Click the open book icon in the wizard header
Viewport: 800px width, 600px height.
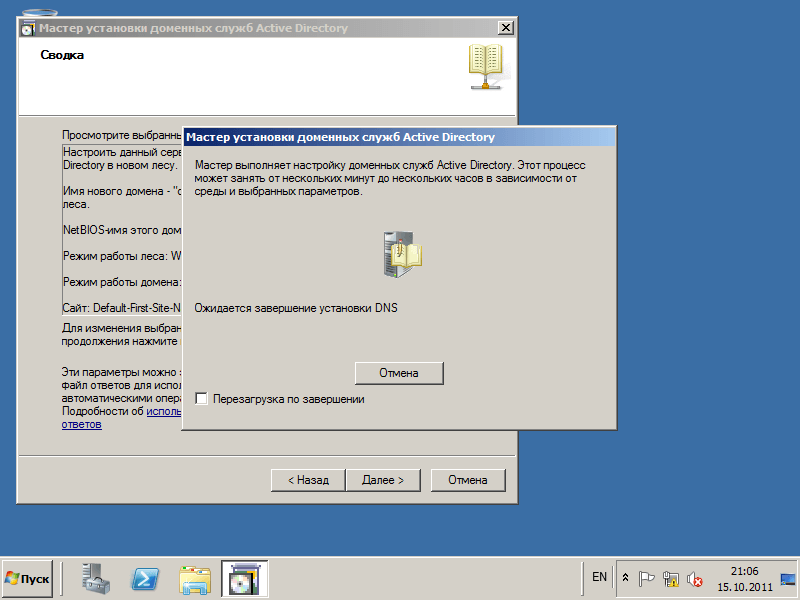tap(486, 66)
